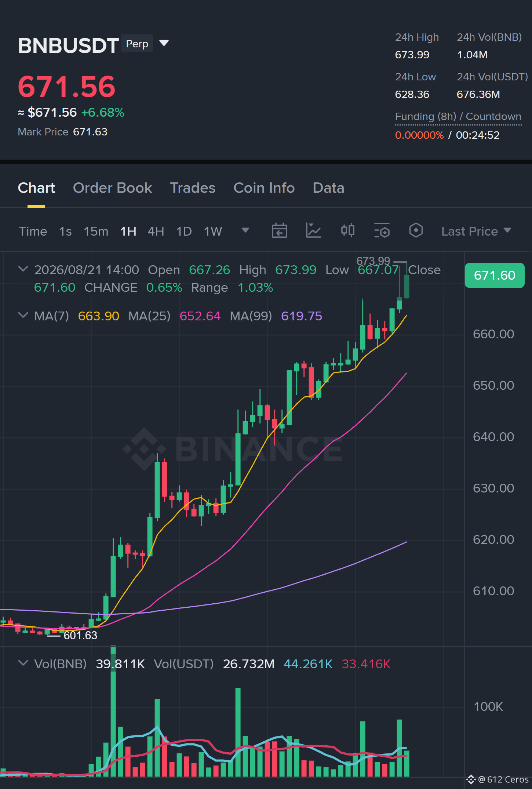
Task: Select the 1H chart interval
Action: (128, 231)
